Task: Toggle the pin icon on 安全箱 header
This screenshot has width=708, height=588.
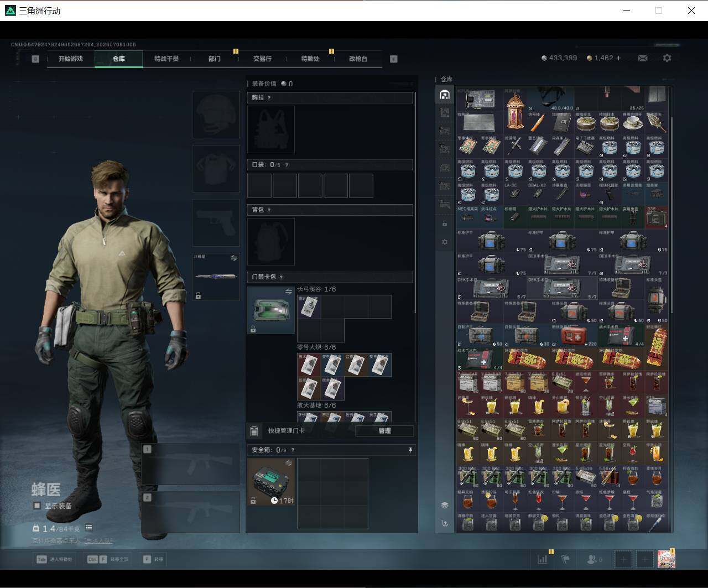Action: coord(410,450)
